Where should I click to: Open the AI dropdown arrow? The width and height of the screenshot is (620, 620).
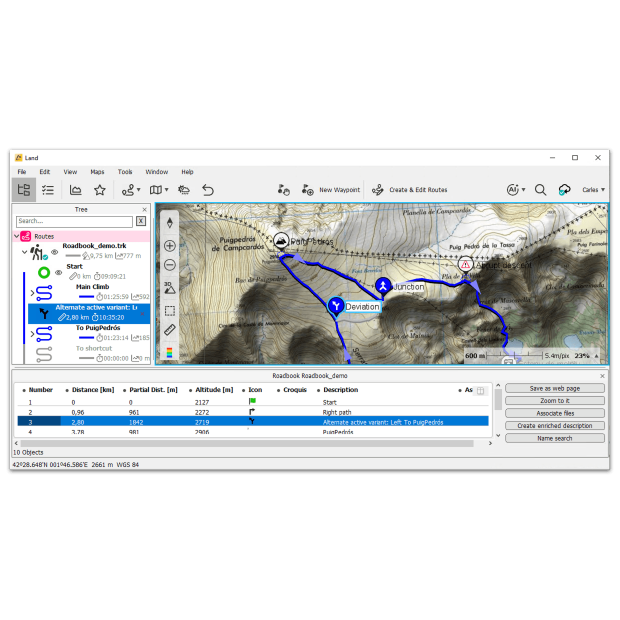coord(524,190)
